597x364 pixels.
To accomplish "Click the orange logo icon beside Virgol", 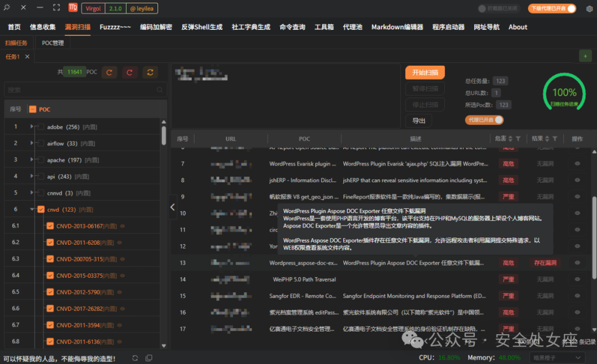I will (x=73, y=8).
